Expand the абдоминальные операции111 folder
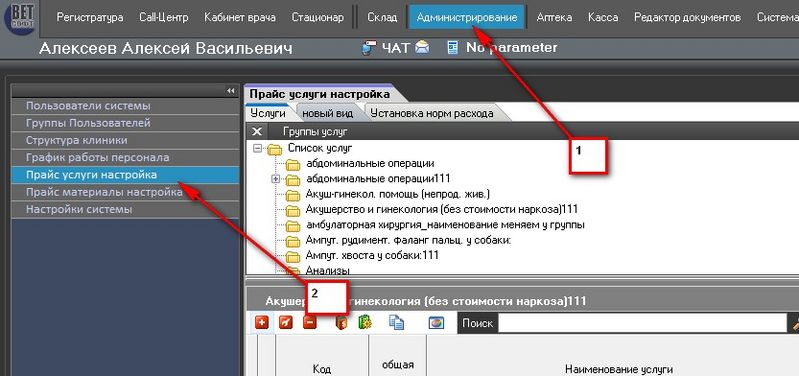Screen dimensions: 799x376 click(276, 179)
